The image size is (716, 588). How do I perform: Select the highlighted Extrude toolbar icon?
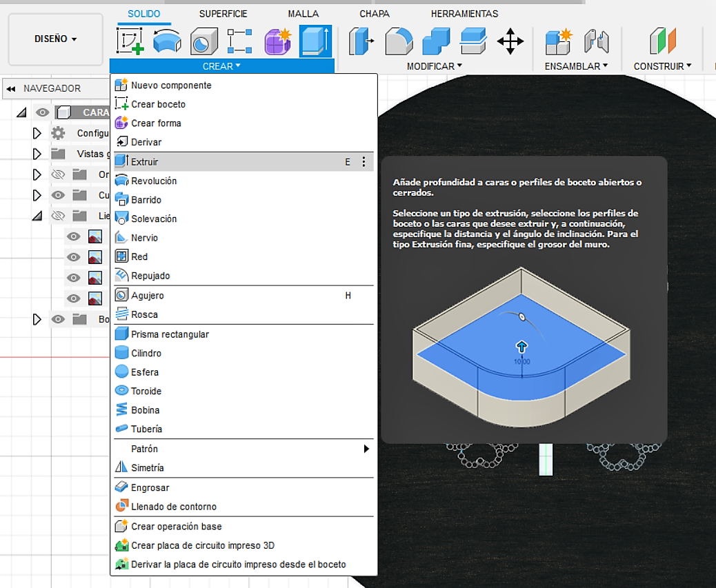point(315,41)
